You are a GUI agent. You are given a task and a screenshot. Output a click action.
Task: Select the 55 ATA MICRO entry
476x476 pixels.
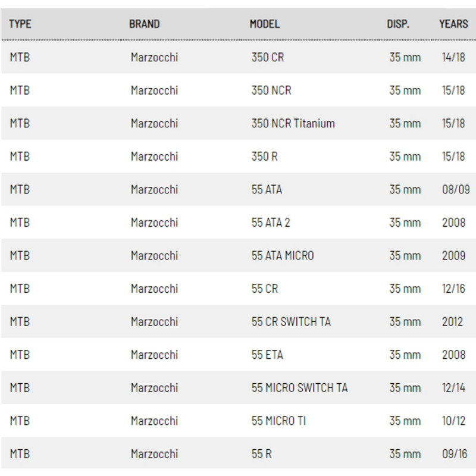tap(283, 255)
